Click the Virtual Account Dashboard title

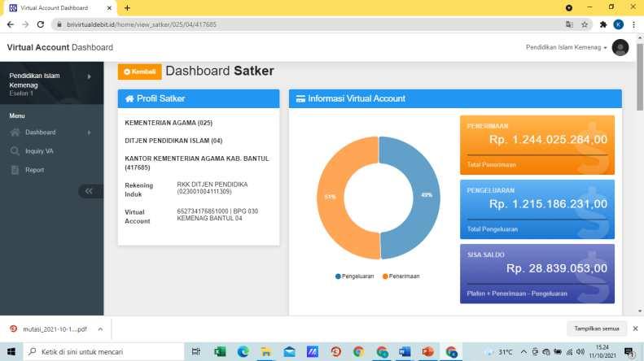[60, 48]
